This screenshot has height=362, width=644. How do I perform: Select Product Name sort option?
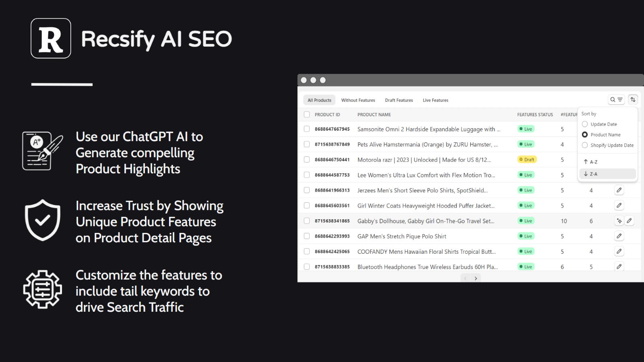pos(601,135)
